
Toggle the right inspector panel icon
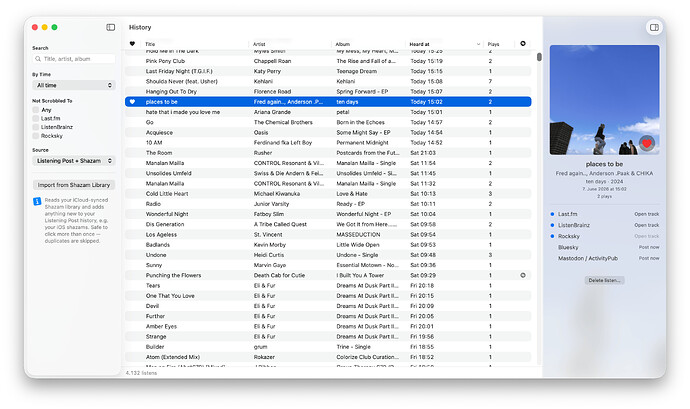[x=654, y=27]
